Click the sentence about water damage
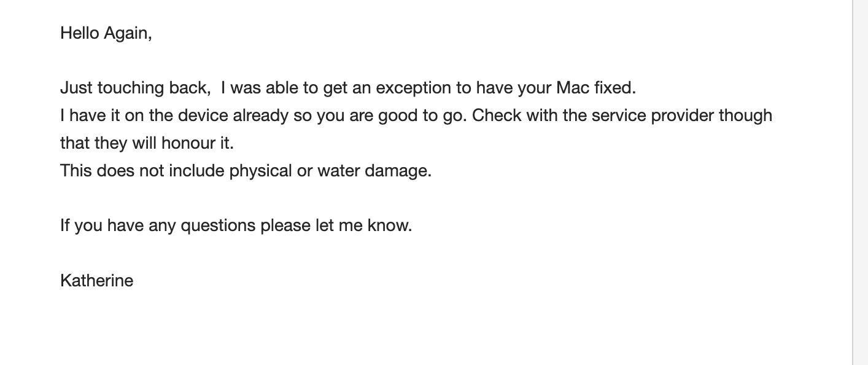 click(246, 170)
